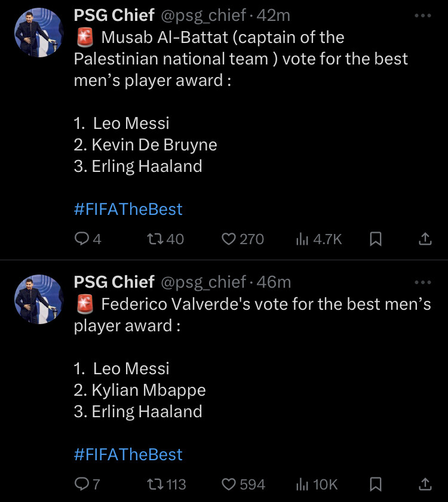The height and width of the screenshot is (502, 448).
Task: Share the Musab Al-Battat vote tweet
Action: pyautogui.click(x=425, y=239)
